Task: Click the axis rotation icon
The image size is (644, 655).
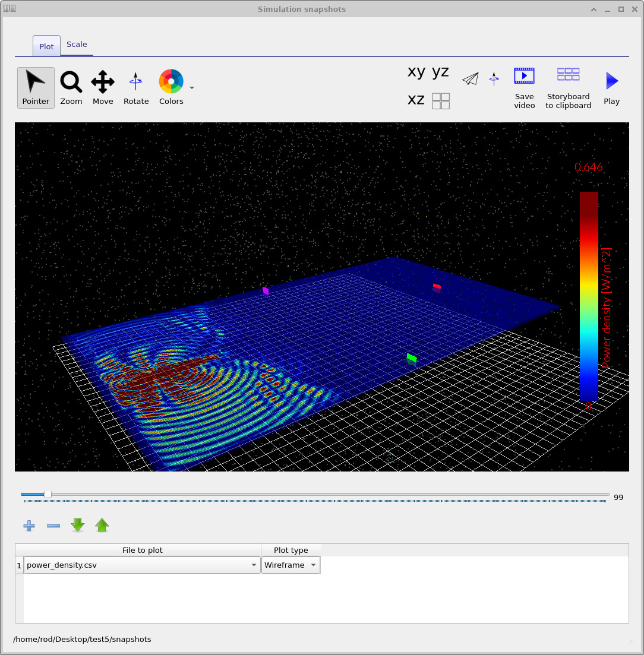Action: coord(494,78)
